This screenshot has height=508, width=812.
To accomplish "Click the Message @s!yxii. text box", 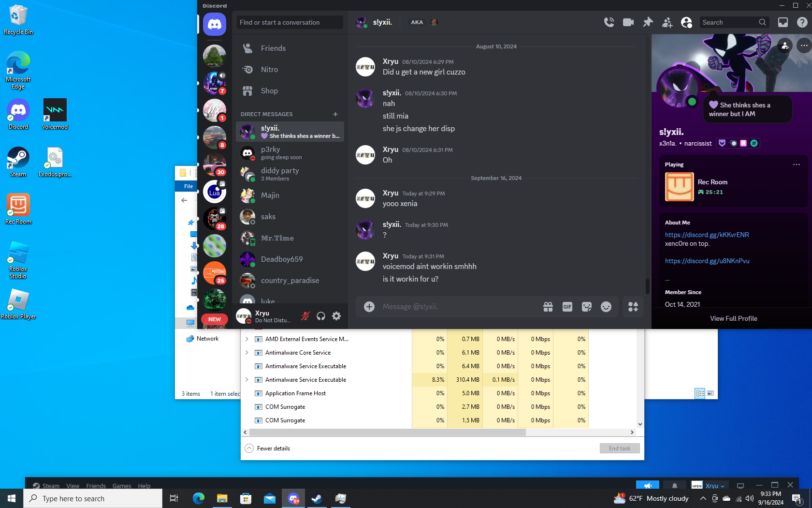I will 459,307.
